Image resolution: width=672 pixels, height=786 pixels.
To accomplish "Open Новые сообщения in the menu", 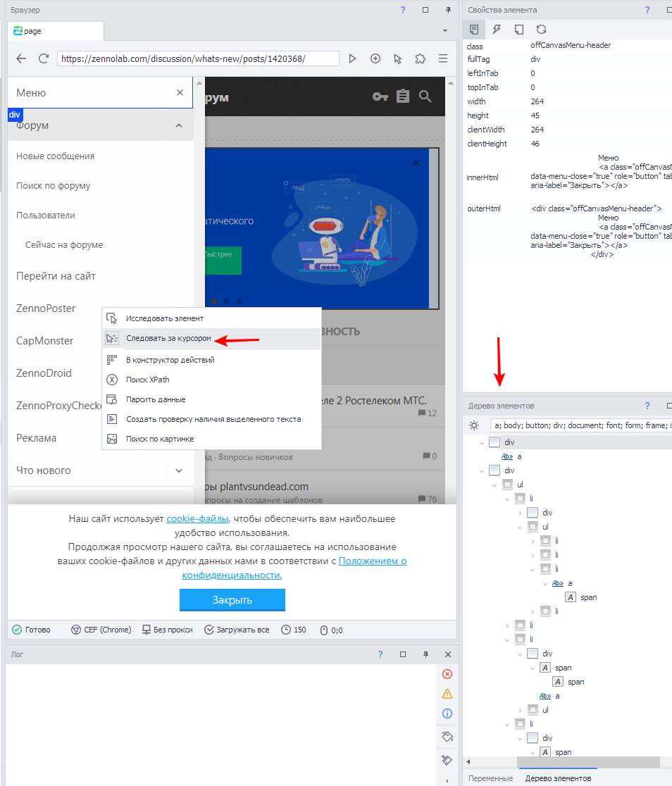I will click(x=55, y=156).
